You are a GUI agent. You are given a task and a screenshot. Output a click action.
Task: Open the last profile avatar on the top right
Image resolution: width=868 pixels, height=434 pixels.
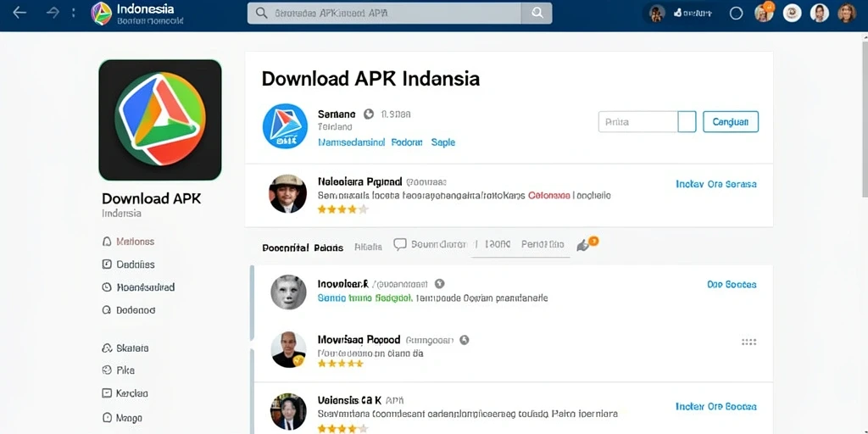pyautogui.click(x=847, y=13)
